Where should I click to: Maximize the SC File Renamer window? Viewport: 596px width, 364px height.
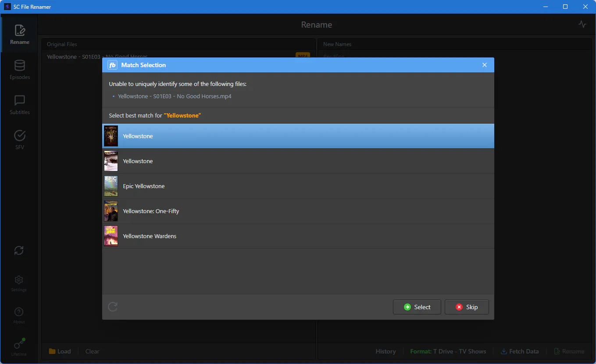(565, 7)
